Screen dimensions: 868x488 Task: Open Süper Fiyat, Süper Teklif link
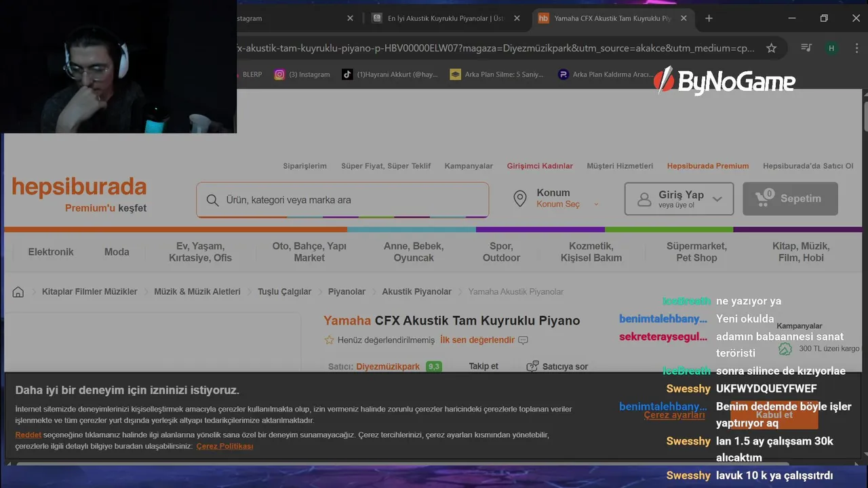(x=386, y=166)
